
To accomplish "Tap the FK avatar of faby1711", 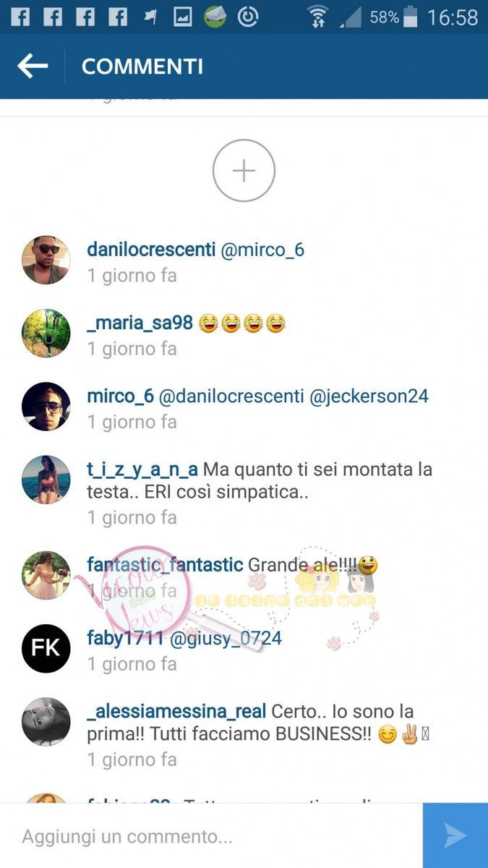I will point(46,648).
